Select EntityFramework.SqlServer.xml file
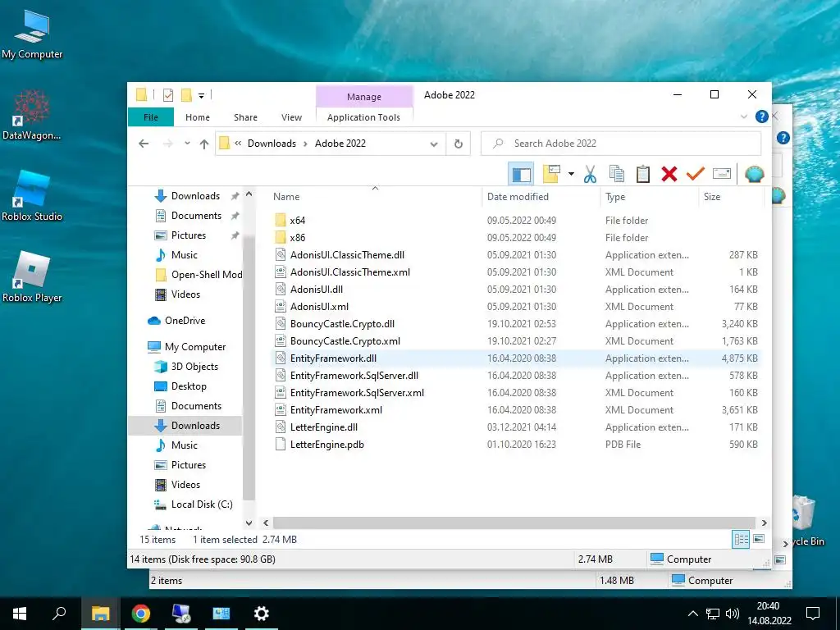The height and width of the screenshot is (630, 840). point(357,393)
